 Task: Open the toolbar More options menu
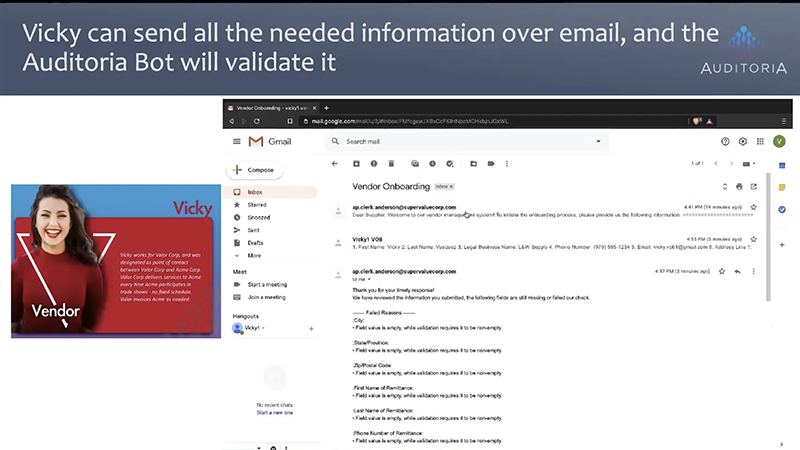507,163
